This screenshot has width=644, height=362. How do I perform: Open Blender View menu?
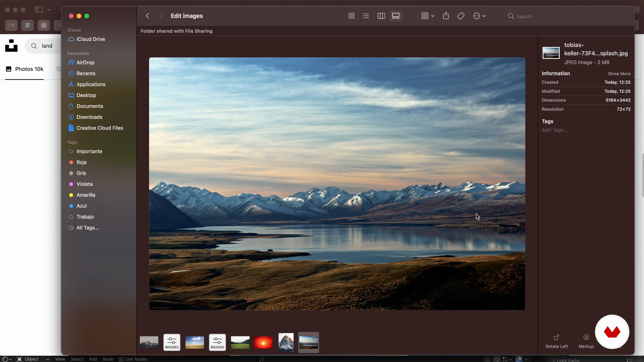pos(60,359)
